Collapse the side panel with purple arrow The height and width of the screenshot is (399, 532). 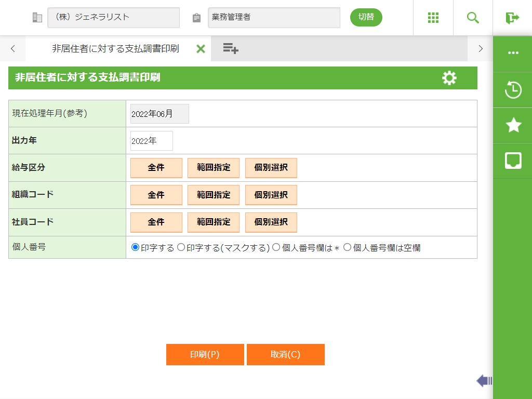click(484, 381)
